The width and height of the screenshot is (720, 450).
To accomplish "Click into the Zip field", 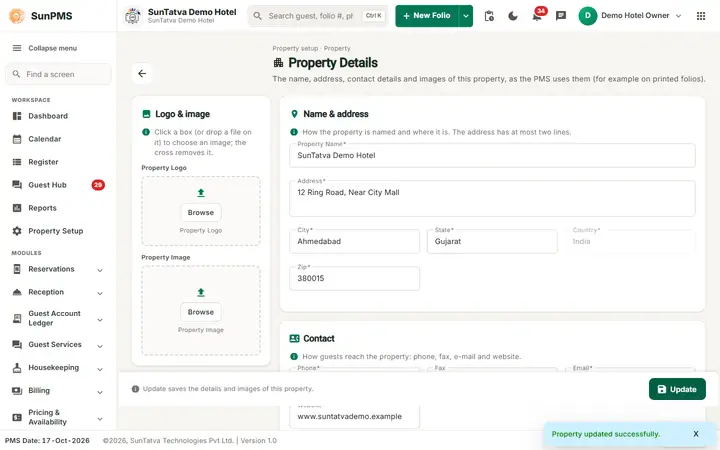I will (x=354, y=278).
